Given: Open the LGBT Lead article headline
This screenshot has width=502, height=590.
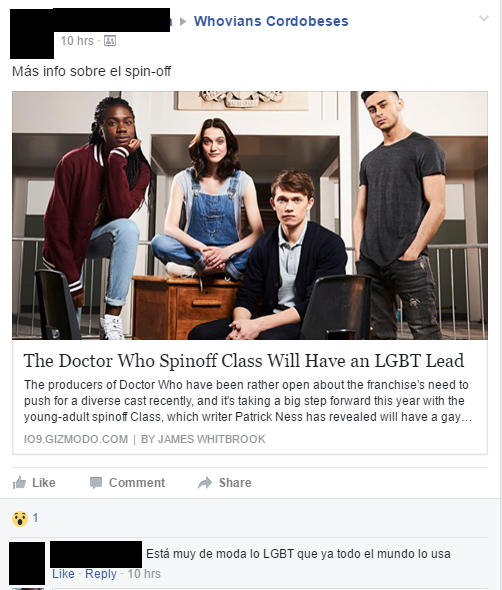Looking at the screenshot, I should [x=244, y=360].
